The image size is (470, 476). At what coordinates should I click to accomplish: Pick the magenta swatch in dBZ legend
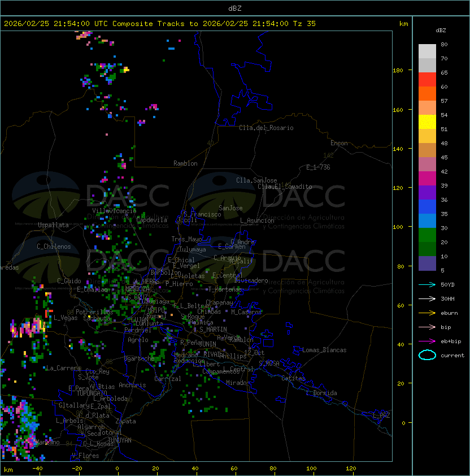pos(427,179)
